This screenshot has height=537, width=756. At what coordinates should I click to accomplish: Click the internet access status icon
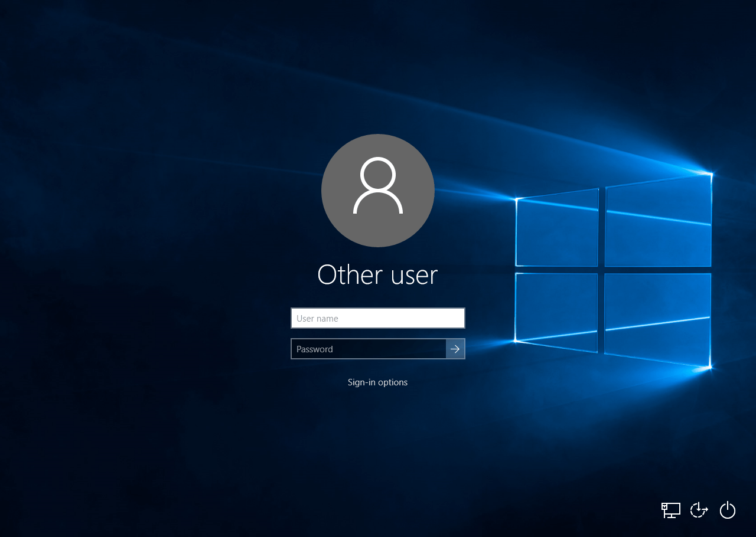point(670,509)
